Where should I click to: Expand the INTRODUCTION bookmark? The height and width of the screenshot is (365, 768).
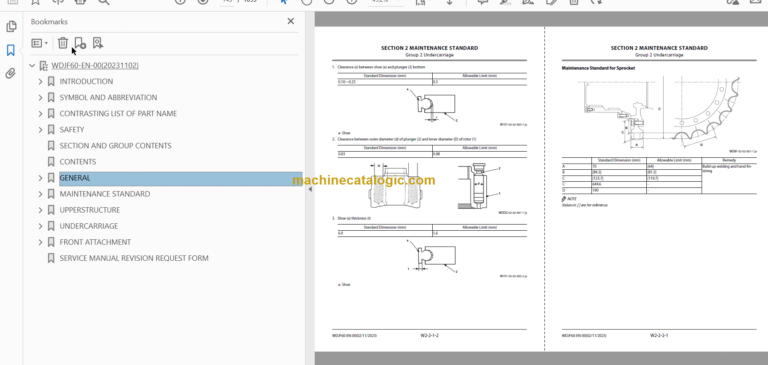click(40, 82)
